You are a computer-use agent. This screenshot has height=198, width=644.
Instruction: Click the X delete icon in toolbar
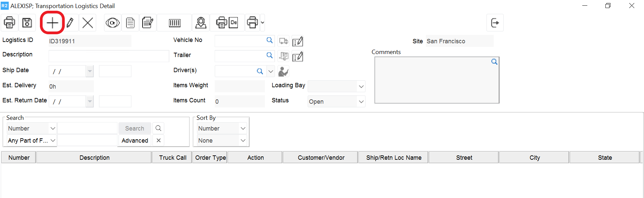(x=88, y=23)
